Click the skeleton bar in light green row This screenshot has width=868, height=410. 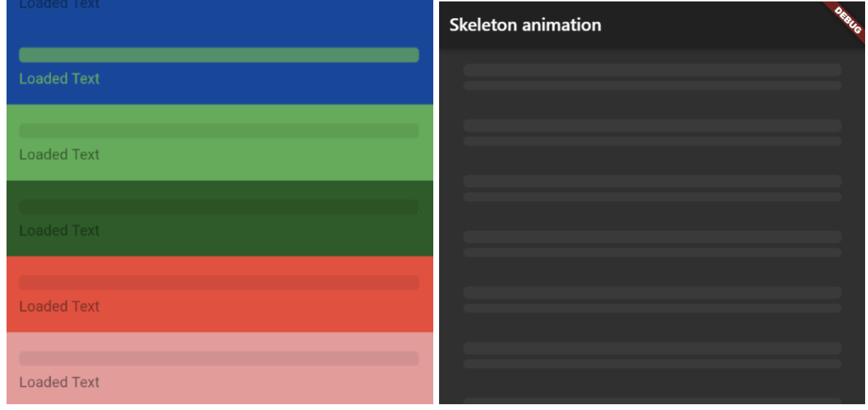219,130
